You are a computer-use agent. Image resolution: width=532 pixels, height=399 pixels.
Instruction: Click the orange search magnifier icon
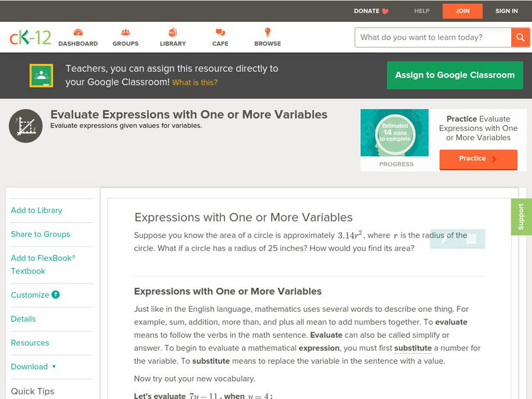point(521,37)
